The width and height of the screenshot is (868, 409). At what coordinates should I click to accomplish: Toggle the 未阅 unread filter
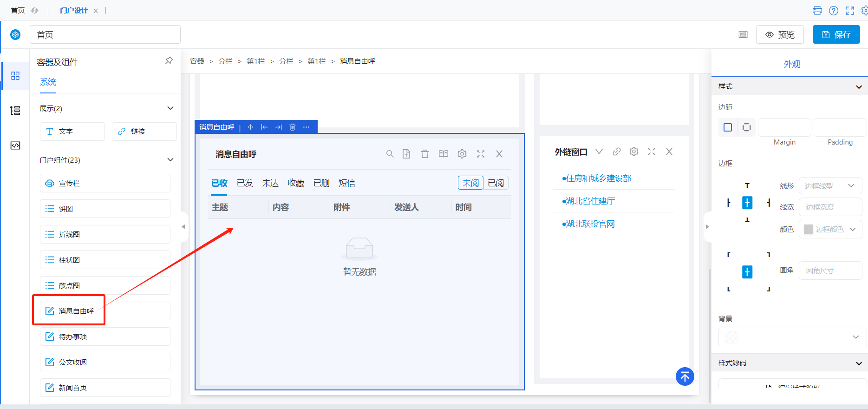[470, 183]
